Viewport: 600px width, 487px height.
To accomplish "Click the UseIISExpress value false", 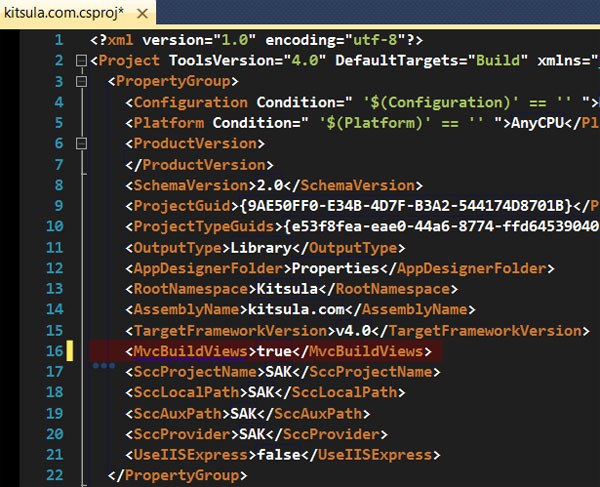I will (x=279, y=455).
